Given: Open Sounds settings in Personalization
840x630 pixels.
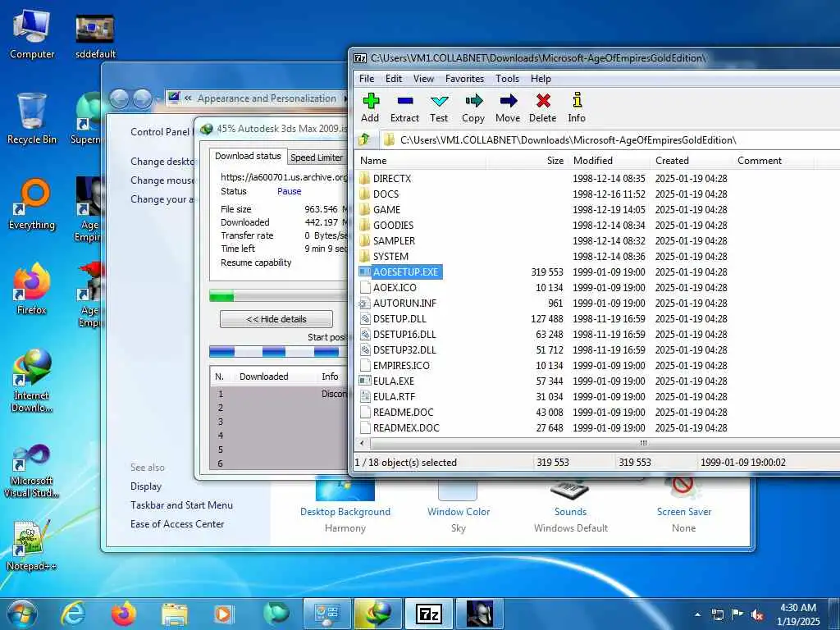Looking at the screenshot, I should point(571,512).
